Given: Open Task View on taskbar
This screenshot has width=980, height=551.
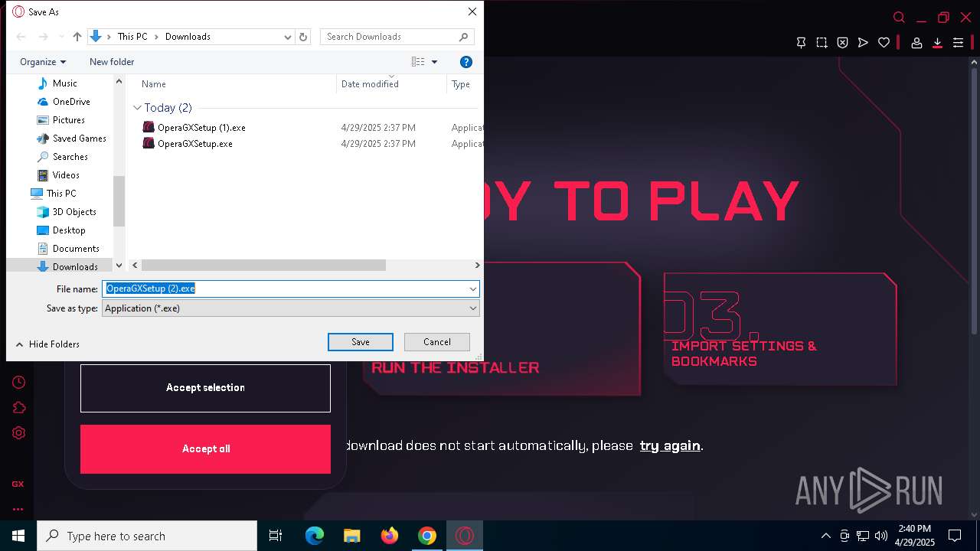Looking at the screenshot, I should tap(276, 536).
